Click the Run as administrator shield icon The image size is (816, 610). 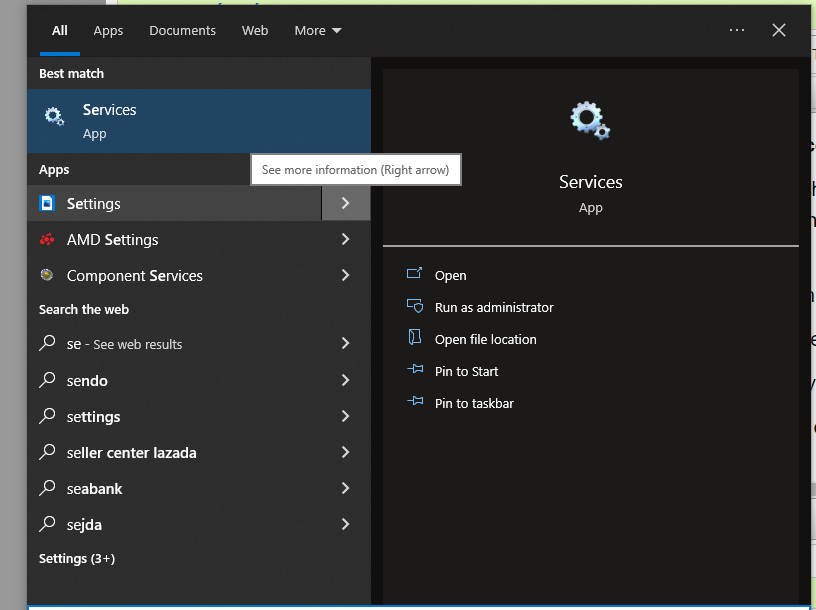[x=415, y=306]
